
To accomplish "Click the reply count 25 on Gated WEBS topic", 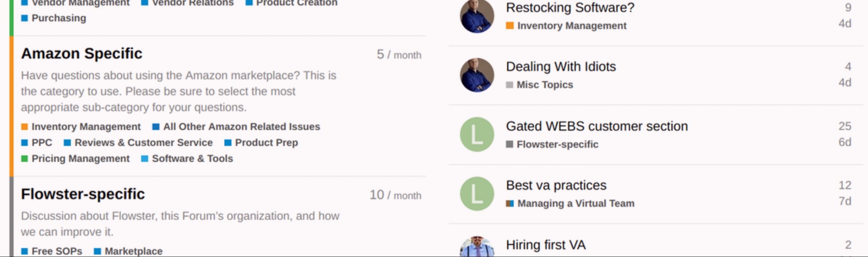I will click(845, 126).
